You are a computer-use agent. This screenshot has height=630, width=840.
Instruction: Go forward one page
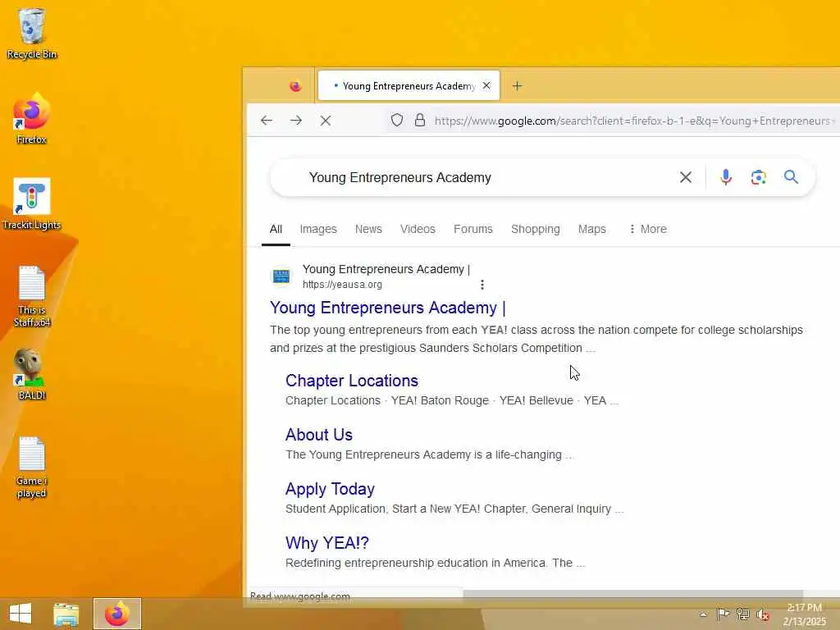[295, 121]
